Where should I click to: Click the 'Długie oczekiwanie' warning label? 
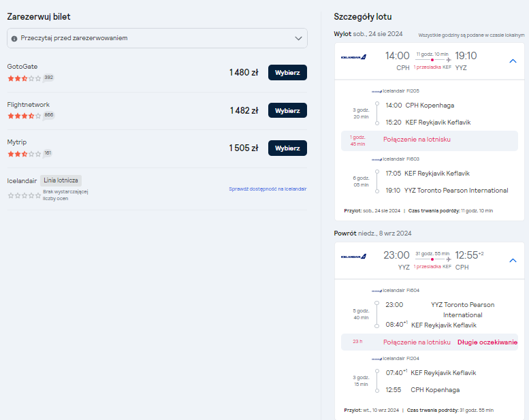(x=487, y=342)
